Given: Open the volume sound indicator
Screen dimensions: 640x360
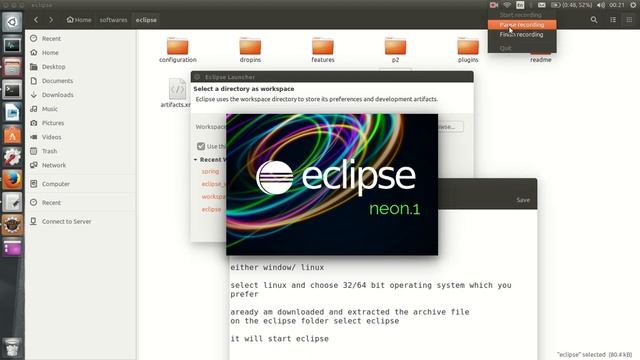Looking at the screenshot, I should (600, 5).
